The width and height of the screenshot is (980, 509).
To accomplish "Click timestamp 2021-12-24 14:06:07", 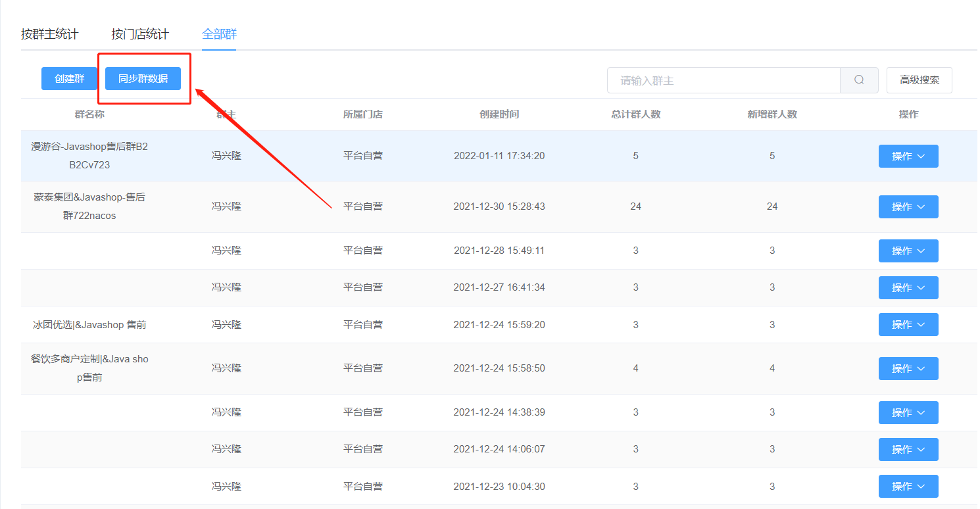I will [x=499, y=448].
